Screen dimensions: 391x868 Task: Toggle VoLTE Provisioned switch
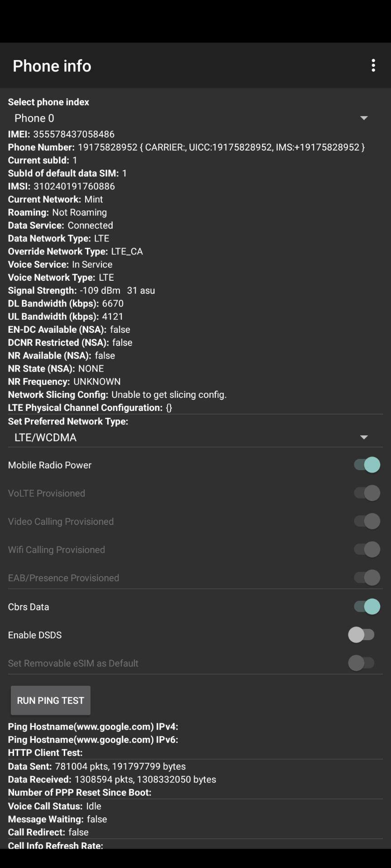click(x=367, y=493)
